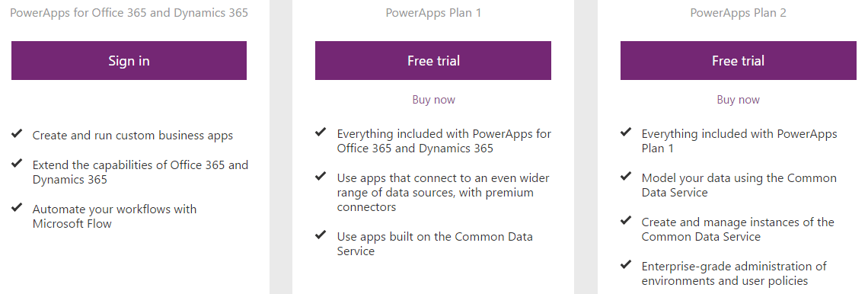Click checkmark beside Create and manage instances
The height and width of the screenshot is (294, 868).
(x=626, y=220)
